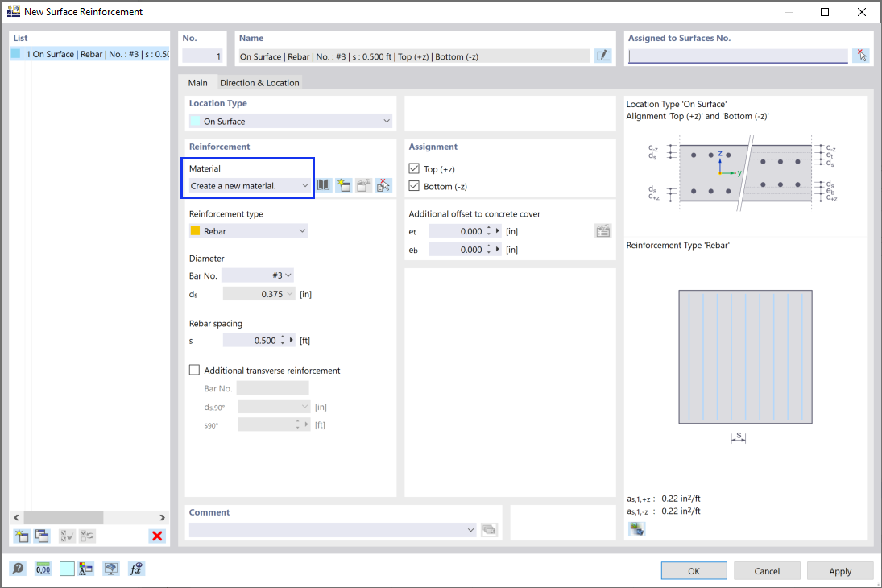Open the formula editor fx icon

pos(136,569)
